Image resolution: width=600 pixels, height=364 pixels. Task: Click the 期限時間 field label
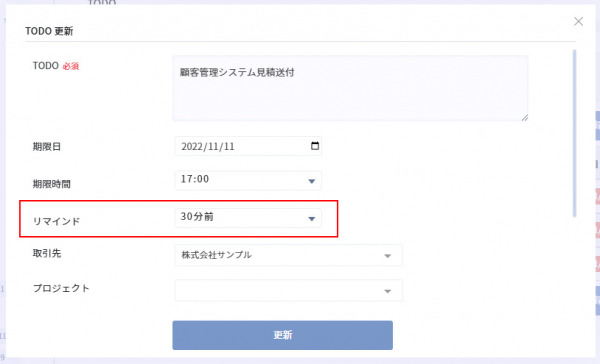[51, 184]
